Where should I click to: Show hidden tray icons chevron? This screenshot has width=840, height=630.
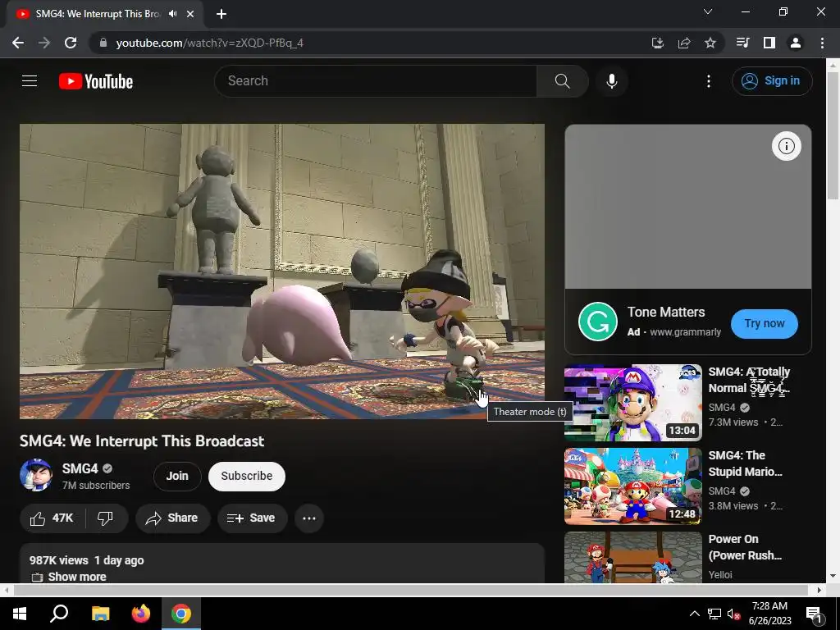point(694,614)
